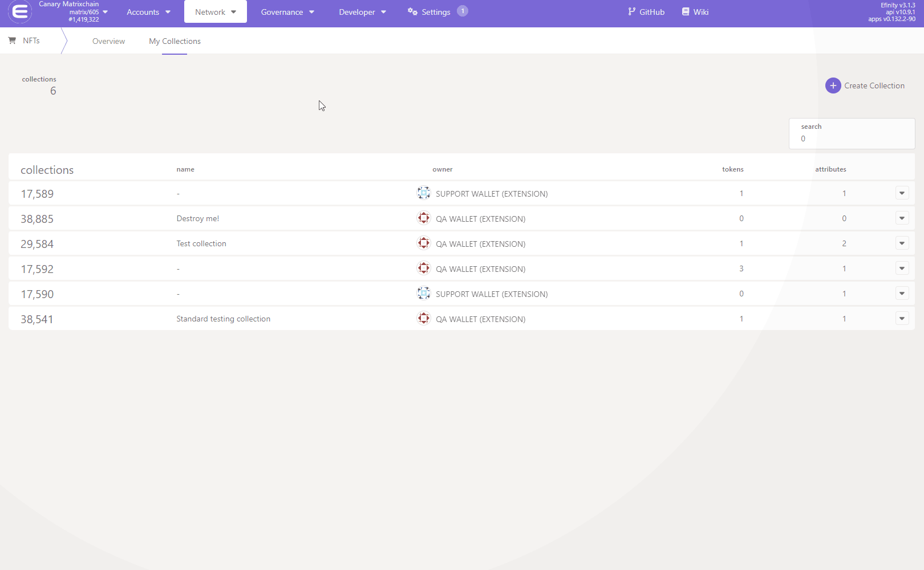Switch to the My Collections tab

click(175, 41)
